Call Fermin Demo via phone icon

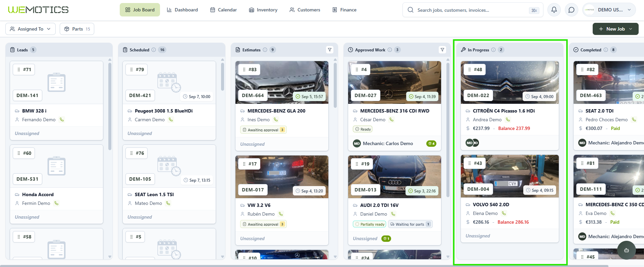click(x=56, y=203)
